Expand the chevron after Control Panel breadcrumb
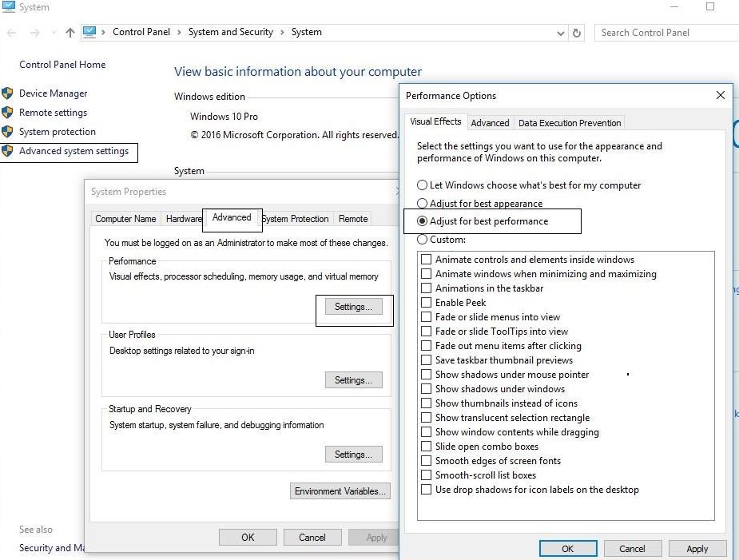The height and width of the screenshot is (560, 739). click(179, 33)
